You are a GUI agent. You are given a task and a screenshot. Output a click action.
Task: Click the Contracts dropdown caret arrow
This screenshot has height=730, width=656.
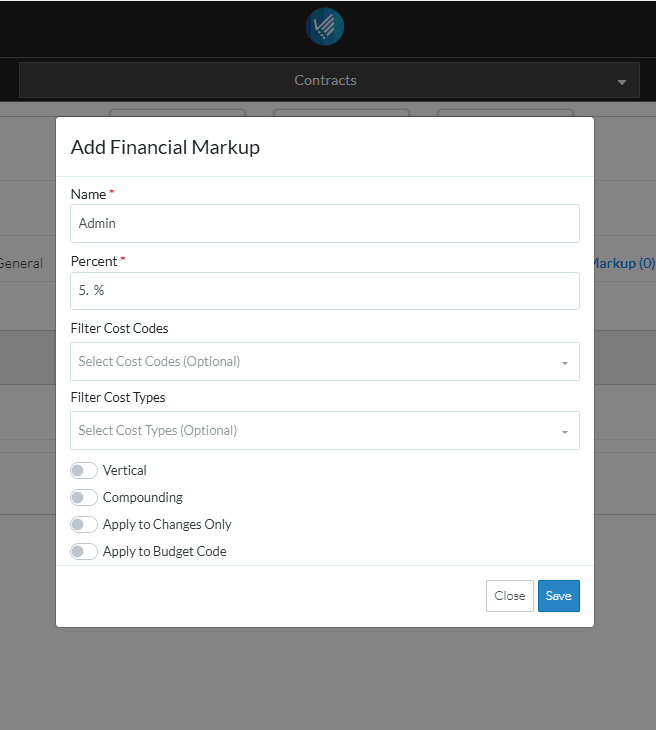click(621, 81)
